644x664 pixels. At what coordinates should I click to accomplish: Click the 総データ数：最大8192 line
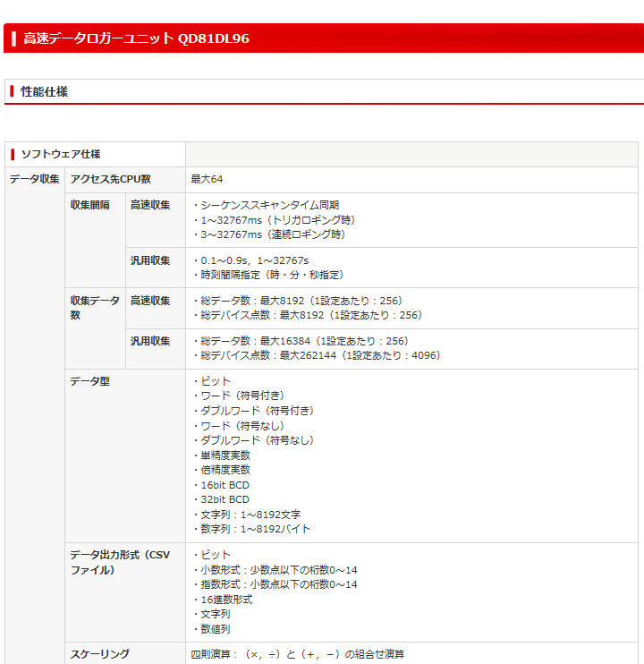[301, 301]
